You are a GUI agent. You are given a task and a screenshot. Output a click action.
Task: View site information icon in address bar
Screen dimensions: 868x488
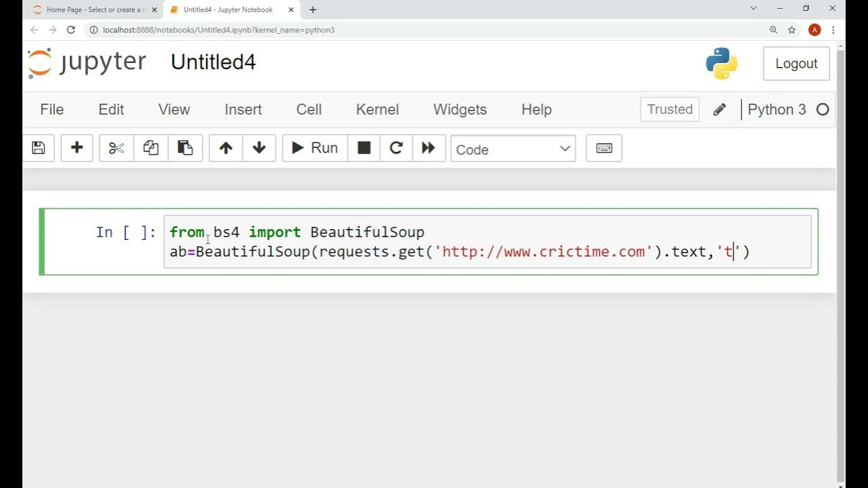pos(94,30)
